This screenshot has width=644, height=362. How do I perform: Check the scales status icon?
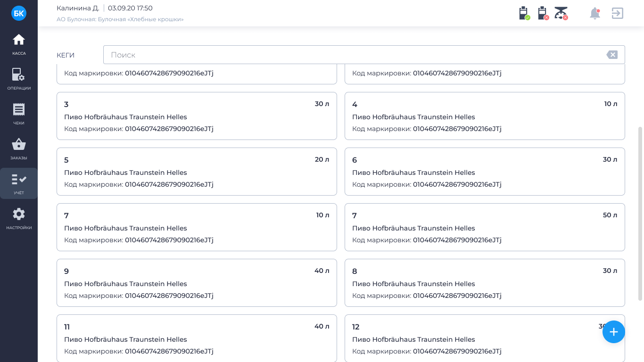pyautogui.click(x=561, y=13)
